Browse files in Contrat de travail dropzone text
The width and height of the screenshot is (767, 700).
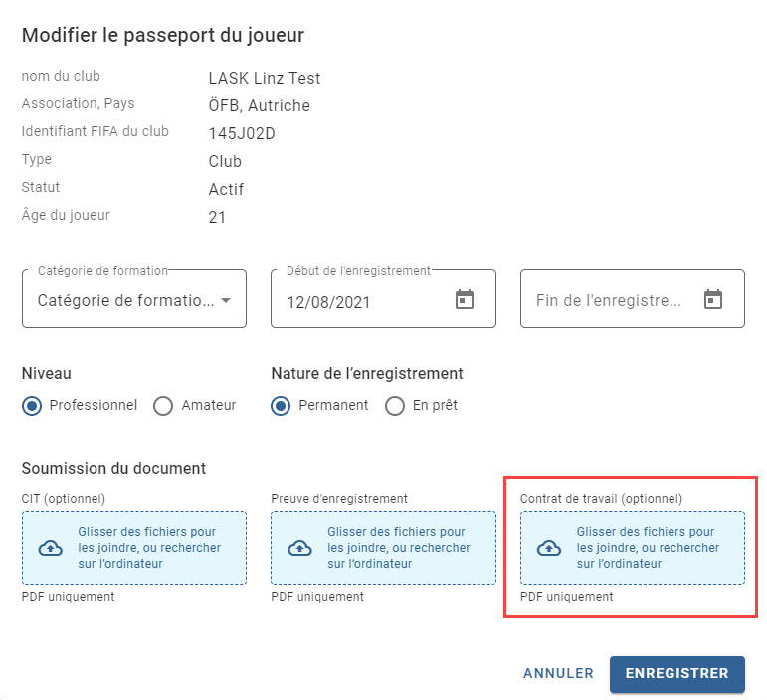pos(648,548)
